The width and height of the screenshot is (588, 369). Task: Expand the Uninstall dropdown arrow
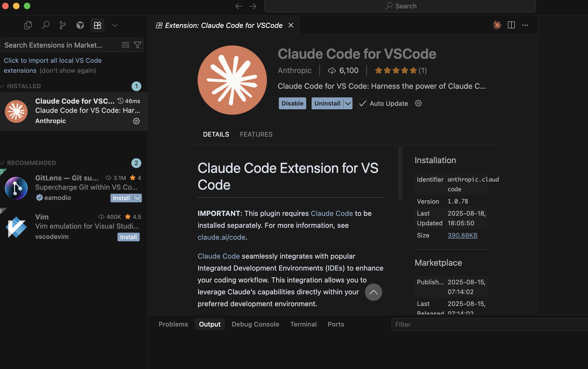[348, 103]
